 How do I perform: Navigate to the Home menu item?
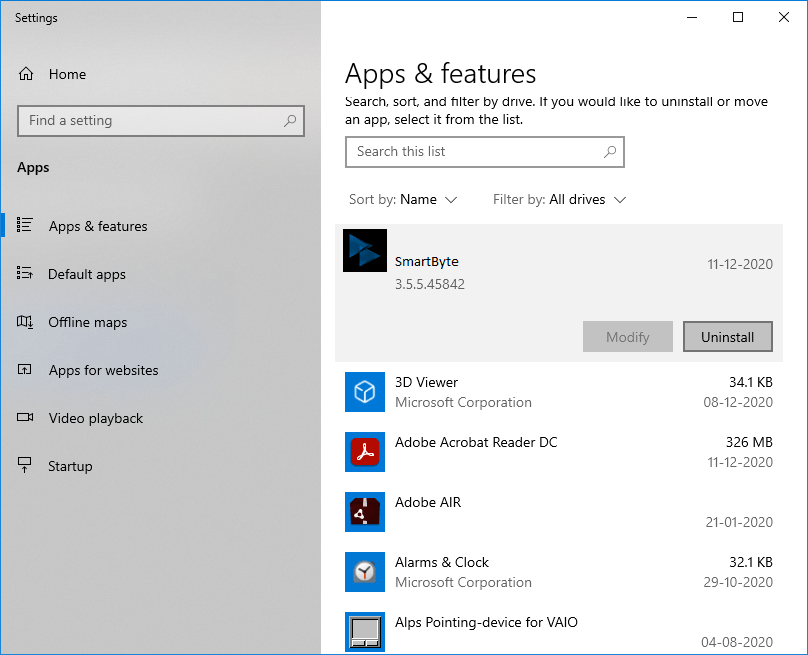(67, 74)
